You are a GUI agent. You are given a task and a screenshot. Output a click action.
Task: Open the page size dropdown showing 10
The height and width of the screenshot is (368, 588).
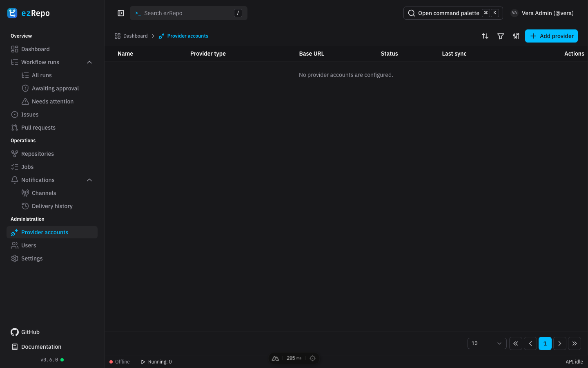tap(487, 343)
